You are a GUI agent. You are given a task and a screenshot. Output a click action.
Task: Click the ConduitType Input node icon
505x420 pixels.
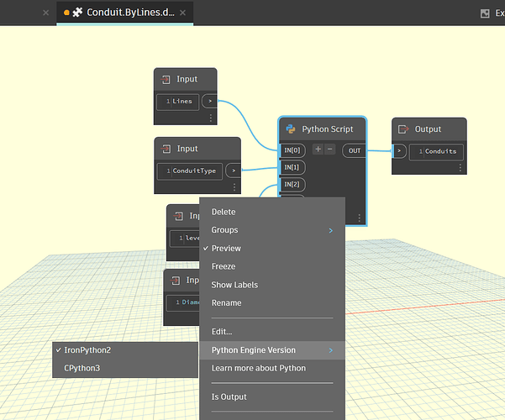[x=166, y=149]
